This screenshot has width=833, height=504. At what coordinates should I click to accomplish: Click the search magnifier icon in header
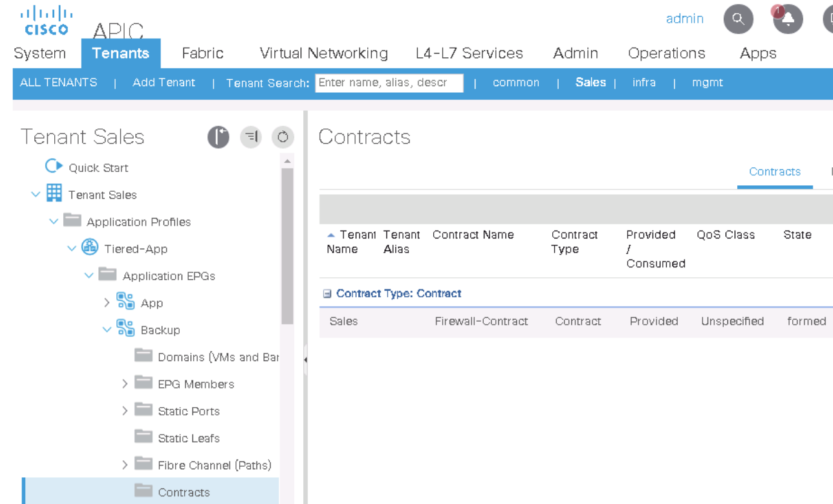click(x=738, y=19)
